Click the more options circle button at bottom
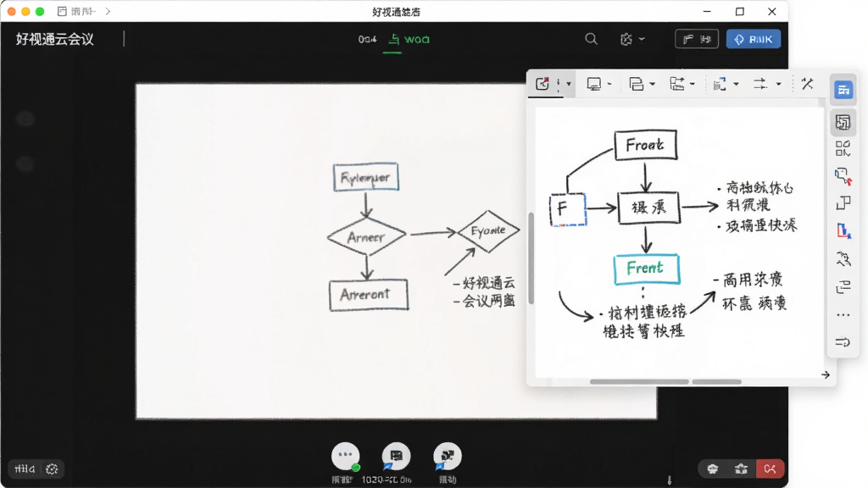This screenshot has width=868, height=488. pyautogui.click(x=346, y=456)
